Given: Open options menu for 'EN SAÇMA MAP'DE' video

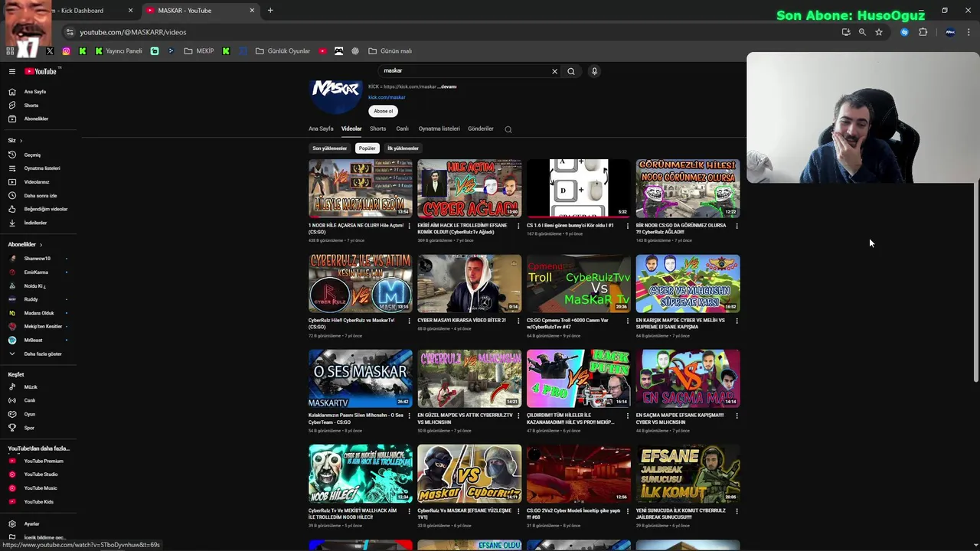Looking at the screenshot, I should pos(737,416).
